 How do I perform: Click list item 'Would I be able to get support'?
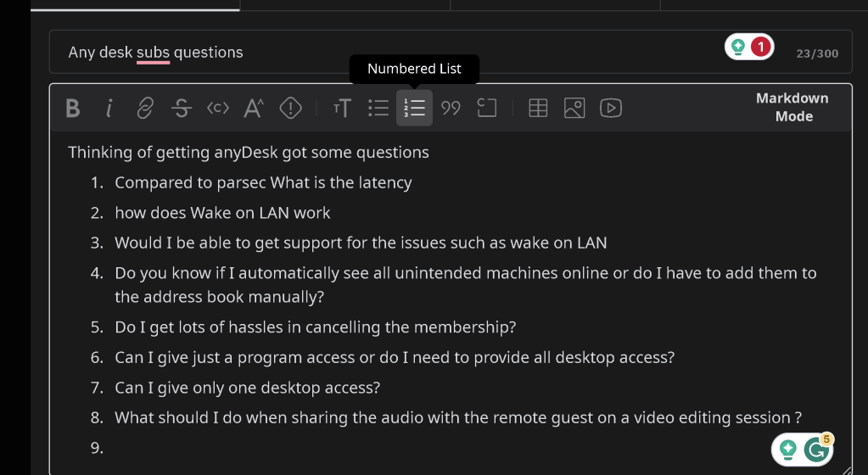(361, 243)
